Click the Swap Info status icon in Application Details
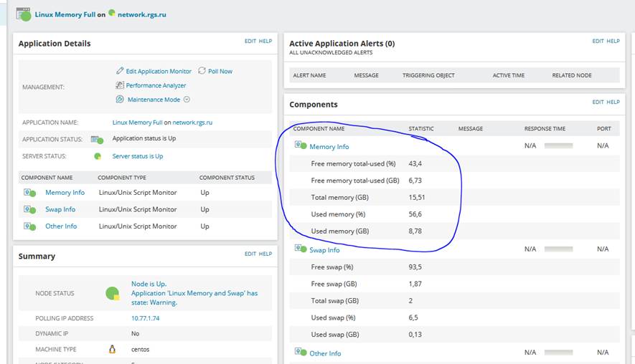The height and width of the screenshot is (364, 635). [29, 209]
